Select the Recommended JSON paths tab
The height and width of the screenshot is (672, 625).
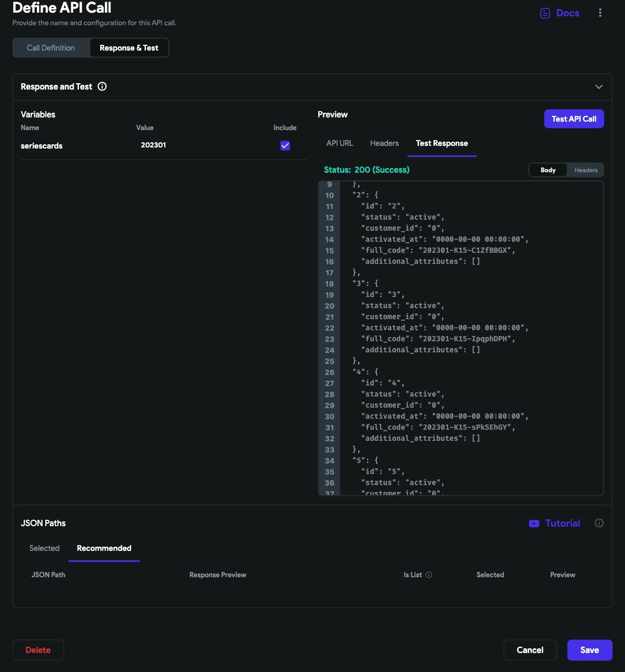[104, 548]
